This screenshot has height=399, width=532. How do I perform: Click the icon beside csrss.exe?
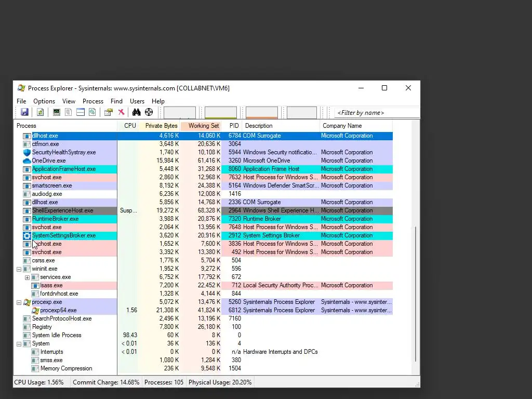click(27, 261)
